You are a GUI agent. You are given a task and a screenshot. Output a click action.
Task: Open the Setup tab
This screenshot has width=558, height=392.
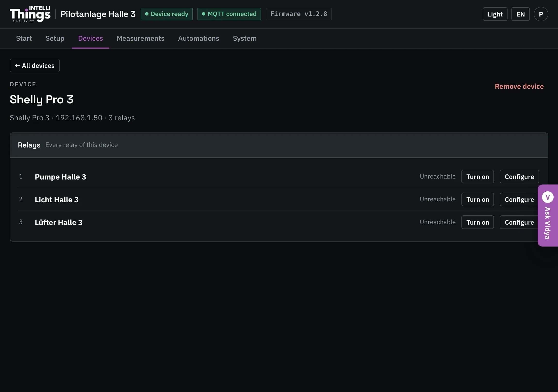55,38
